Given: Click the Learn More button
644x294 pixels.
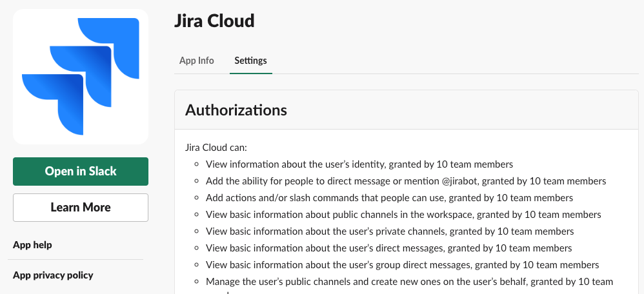Looking at the screenshot, I should pos(81,208).
